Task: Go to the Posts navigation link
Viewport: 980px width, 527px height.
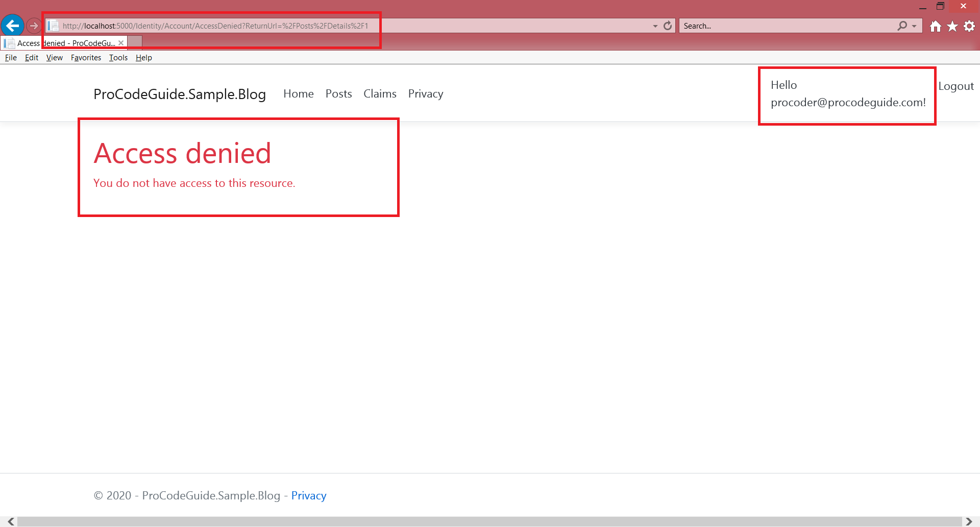Action: tap(339, 93)
